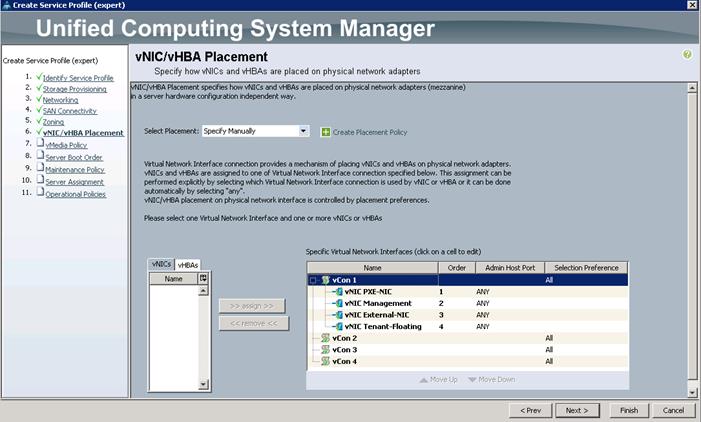Open the Operational Policies step
701x422 pixels.
(76, 194)
